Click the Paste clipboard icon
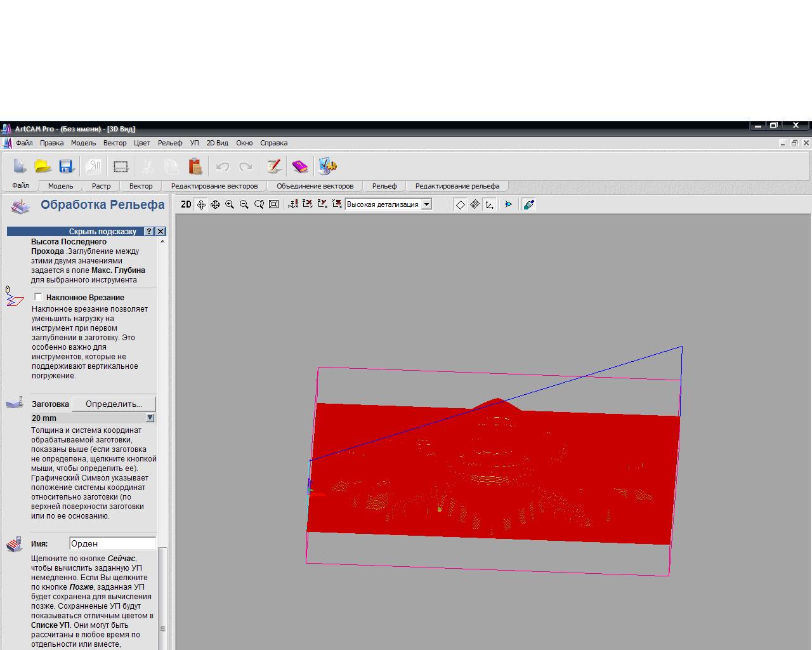Image resolution: width=812 pixels, height=650 pixels. pyautogui.click(x=195, y=166)
